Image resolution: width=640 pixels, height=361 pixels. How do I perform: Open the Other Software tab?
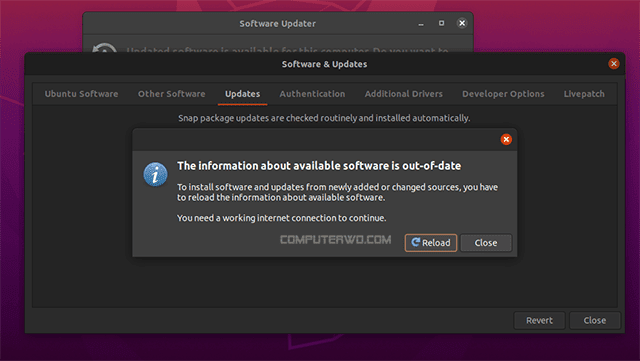pos(171,94)
